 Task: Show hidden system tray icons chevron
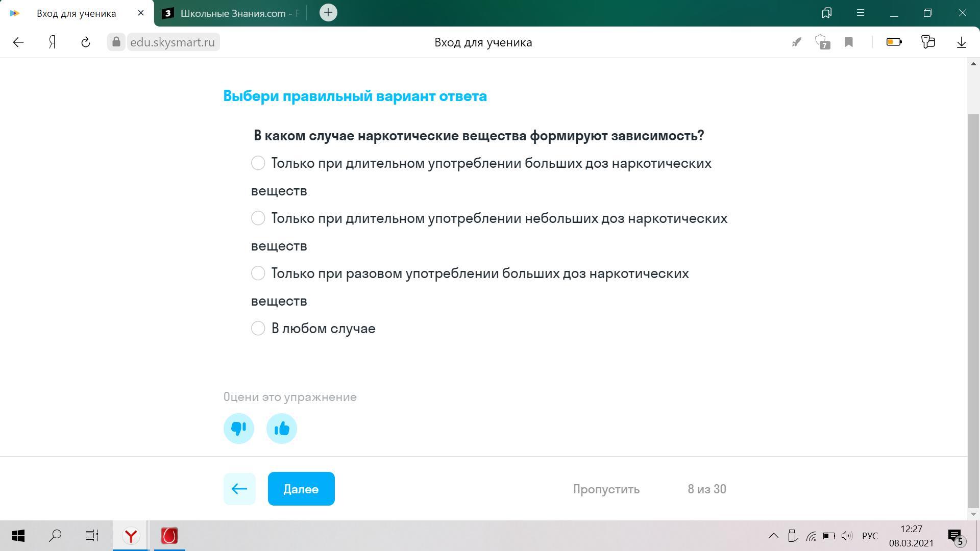tap(773, 536)
